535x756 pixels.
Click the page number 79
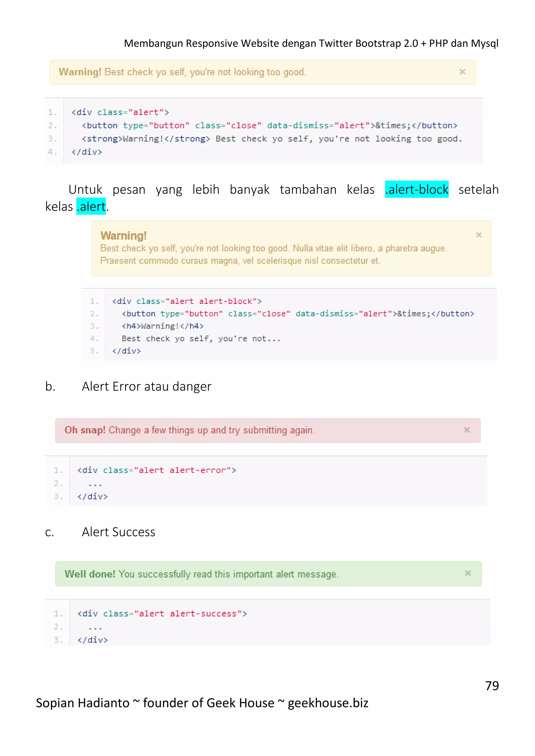[x=492, y=686]
